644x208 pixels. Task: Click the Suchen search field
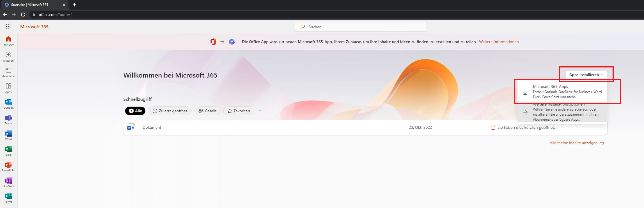[361, 27]
